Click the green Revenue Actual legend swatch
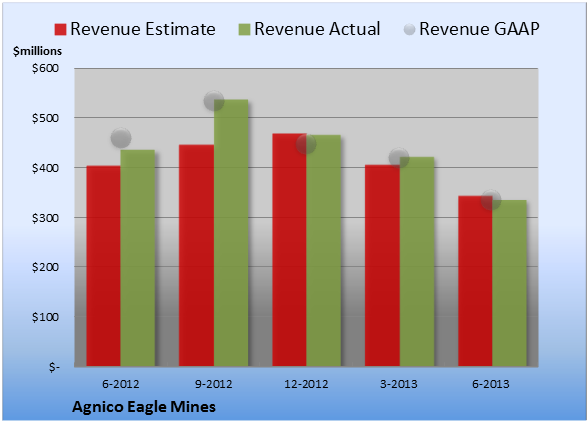588x422 pixels. pos(244,30)
